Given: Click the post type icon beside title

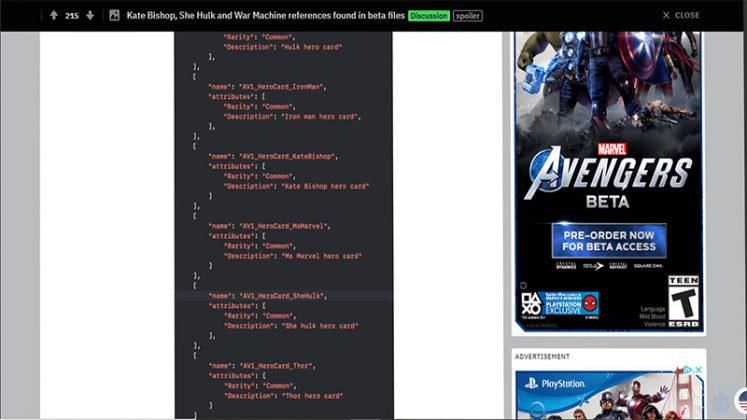Looking at the screenshot, I should [114, 15].
